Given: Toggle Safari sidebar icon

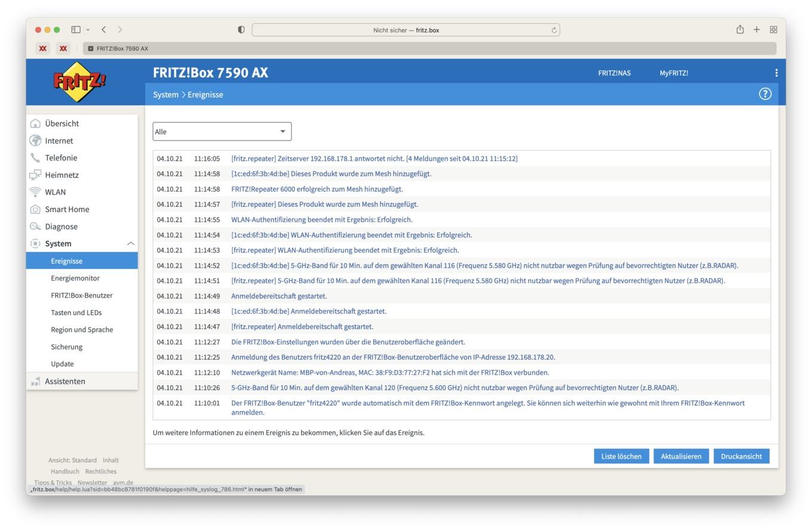Looking at the screenshot, I should pos(76,29).
